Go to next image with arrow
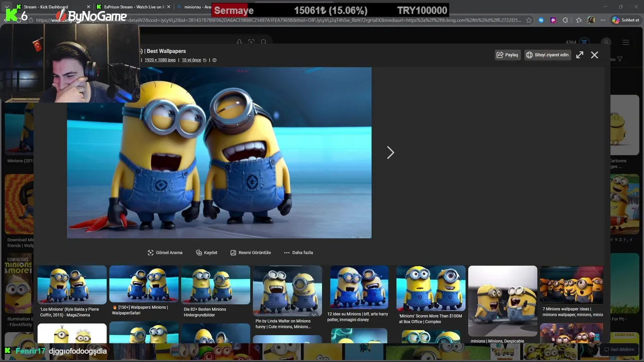Image resolution: width=644 pixels, height=362 pixels. pyautogui.click(x=390, y=152)
